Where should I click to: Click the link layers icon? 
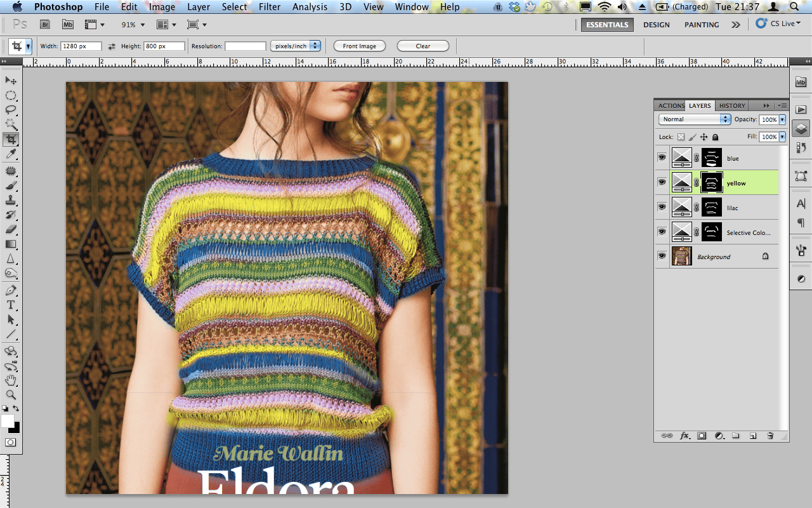(x=667, y=436)
